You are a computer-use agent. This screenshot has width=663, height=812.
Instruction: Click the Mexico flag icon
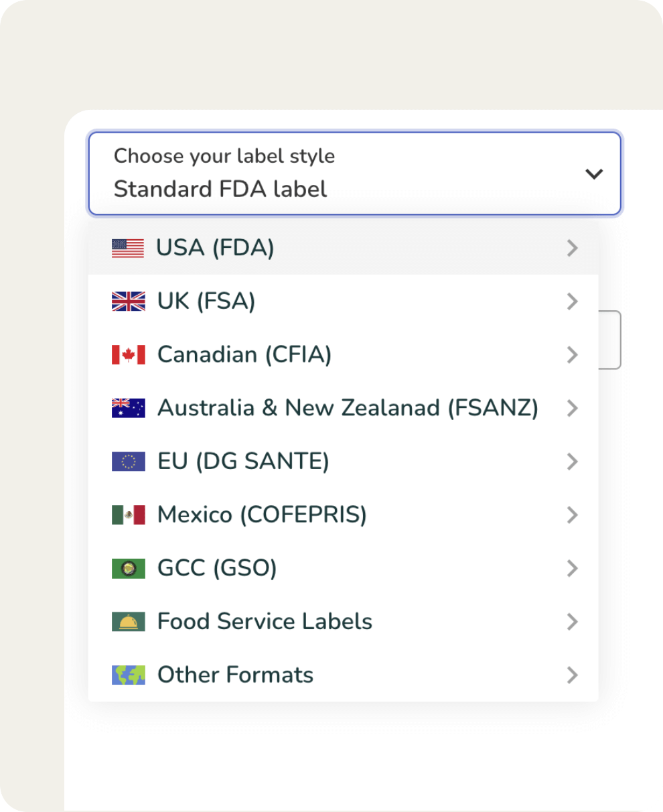pyautogui.click(x=129, y=515)
